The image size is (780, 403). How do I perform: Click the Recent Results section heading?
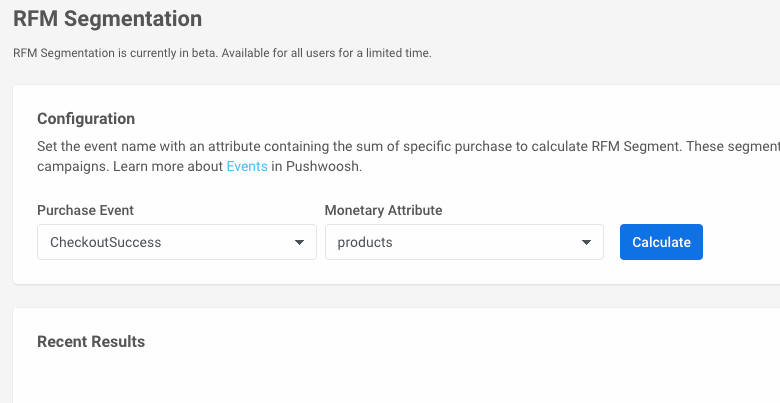coord(91,342)
